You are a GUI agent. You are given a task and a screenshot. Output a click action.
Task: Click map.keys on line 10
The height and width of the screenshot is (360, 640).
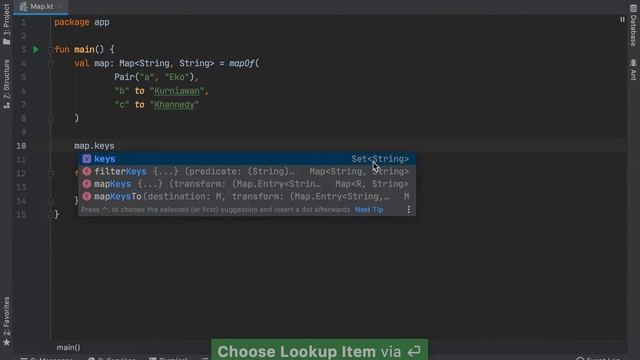tap(94, 146)
